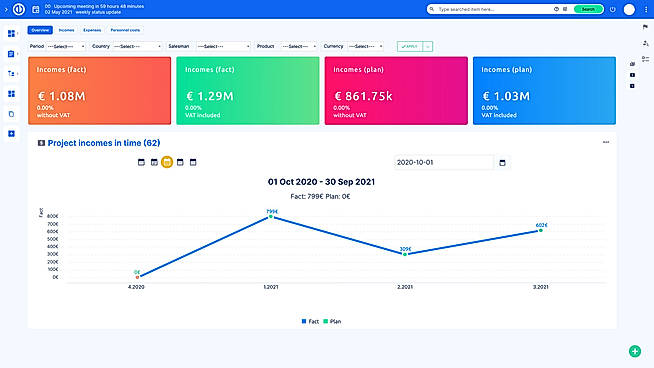
Task: Click the flag icon in right sidebar
Action: [x=645, y=27]
